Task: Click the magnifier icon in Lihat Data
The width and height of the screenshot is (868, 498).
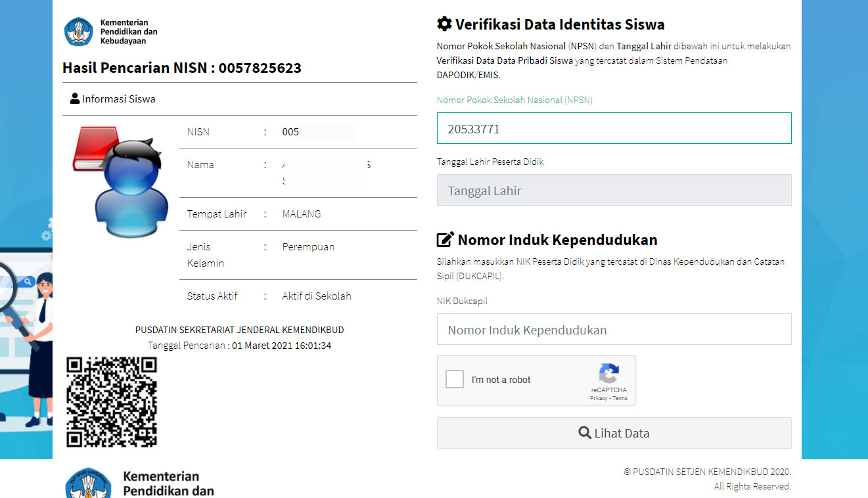Action: pos(584,433)
